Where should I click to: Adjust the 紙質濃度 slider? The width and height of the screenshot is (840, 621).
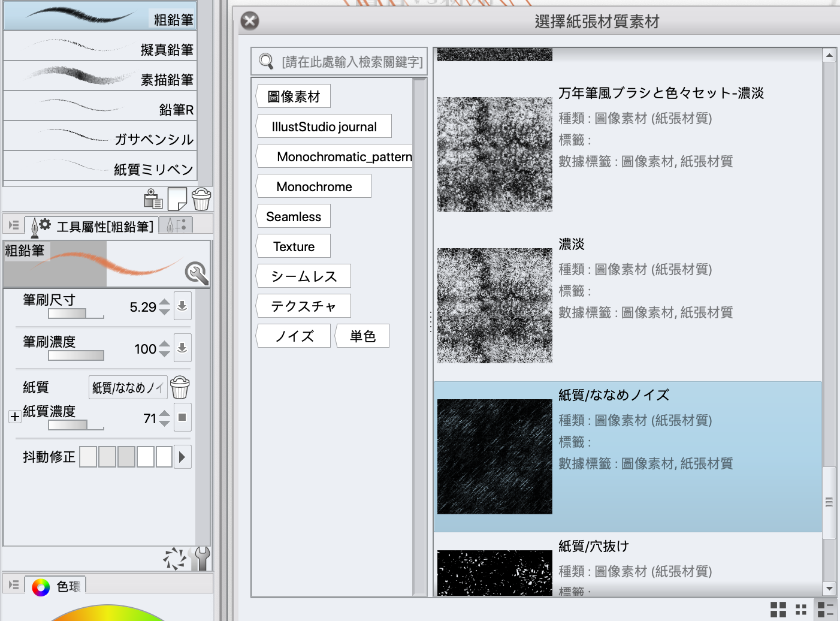(x=75, y=425)
